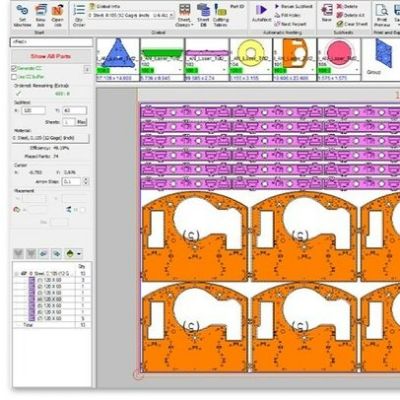
Task: Open the Sheet Design dropdown button
Action: [x=184, y=16]
